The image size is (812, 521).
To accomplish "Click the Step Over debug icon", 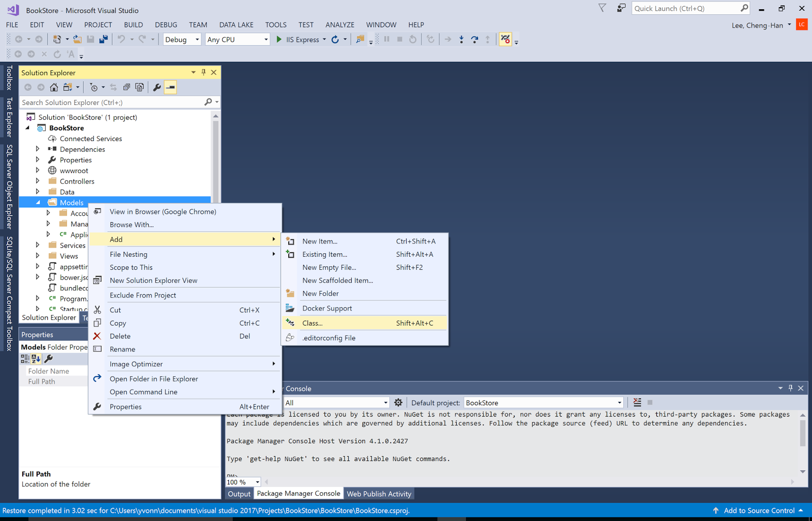I will (x=475, y=39).
